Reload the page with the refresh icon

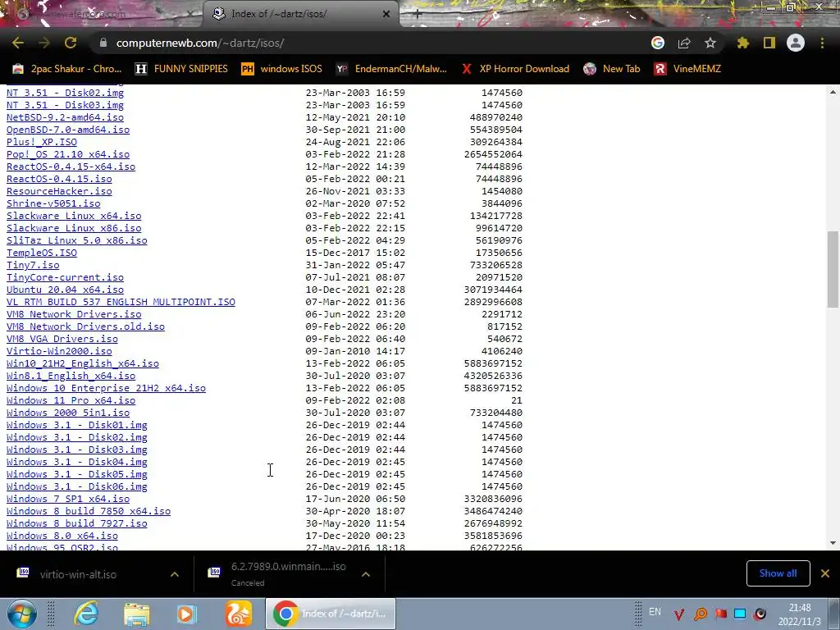click(71, 43)
